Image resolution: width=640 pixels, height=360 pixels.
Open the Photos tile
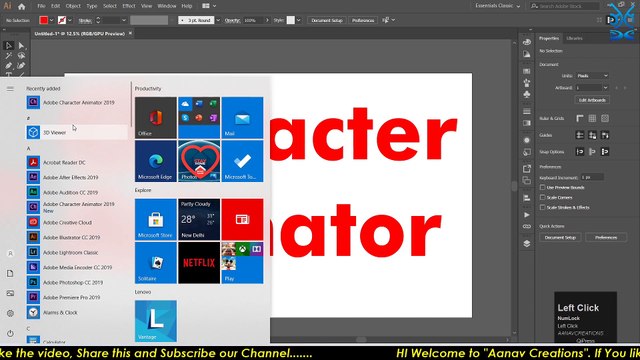pyautogui.click(x=199, y=161)
